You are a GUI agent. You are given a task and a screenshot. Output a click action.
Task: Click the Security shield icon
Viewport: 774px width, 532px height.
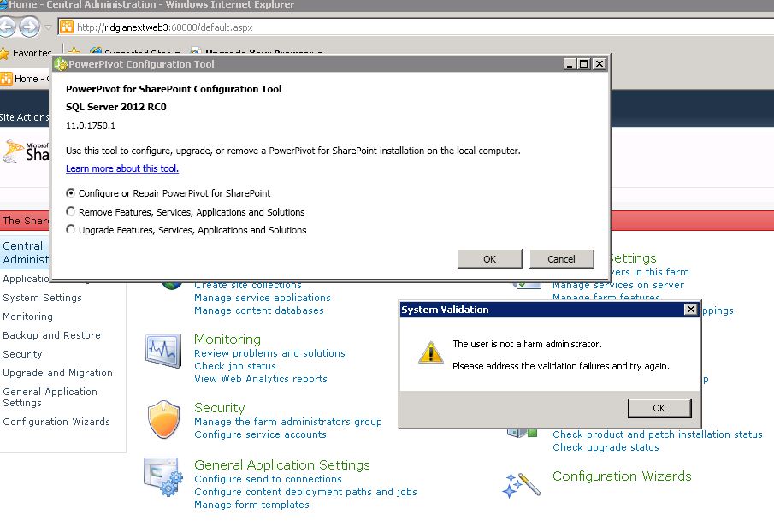click(x=163, y=420)
